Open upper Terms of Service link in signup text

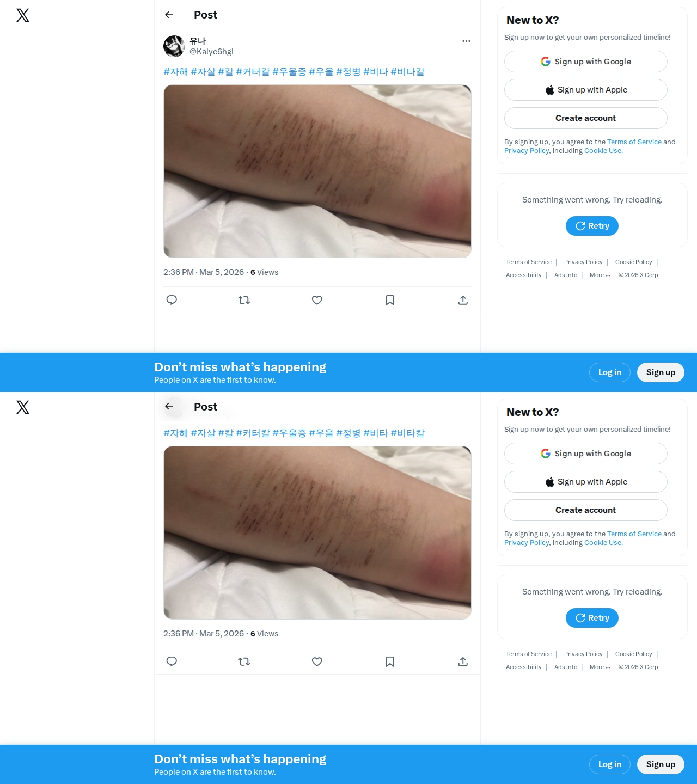point(634,142)
